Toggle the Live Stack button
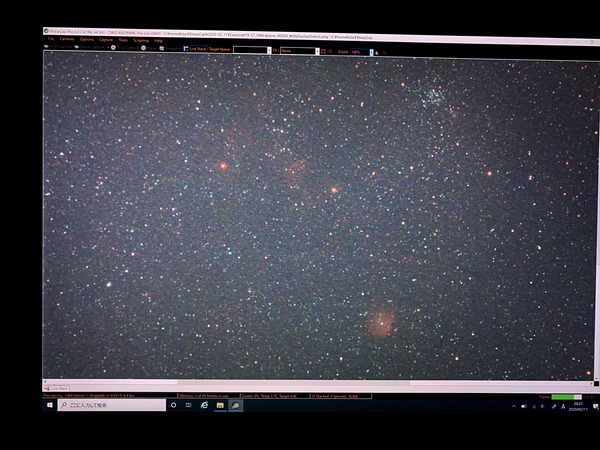Viewport: 600px width, 450px height. point(195,49)
